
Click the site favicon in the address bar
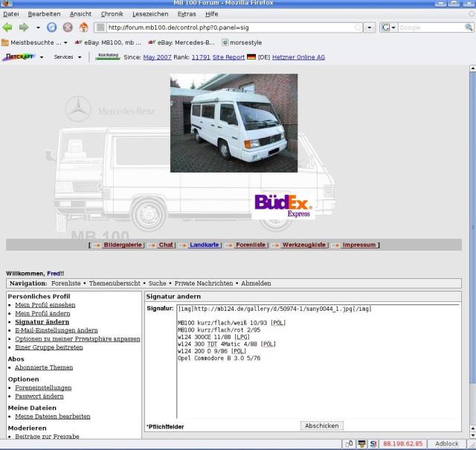coord(100,28)
